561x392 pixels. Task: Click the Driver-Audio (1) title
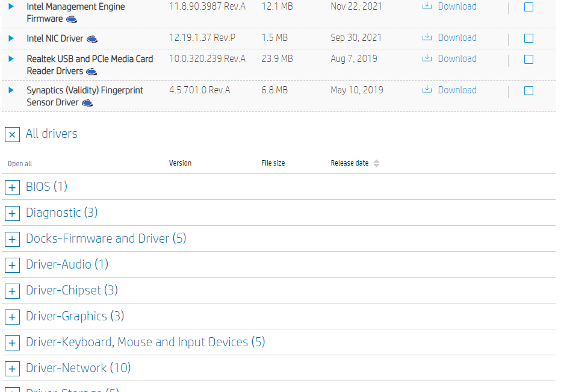(67, 264)
